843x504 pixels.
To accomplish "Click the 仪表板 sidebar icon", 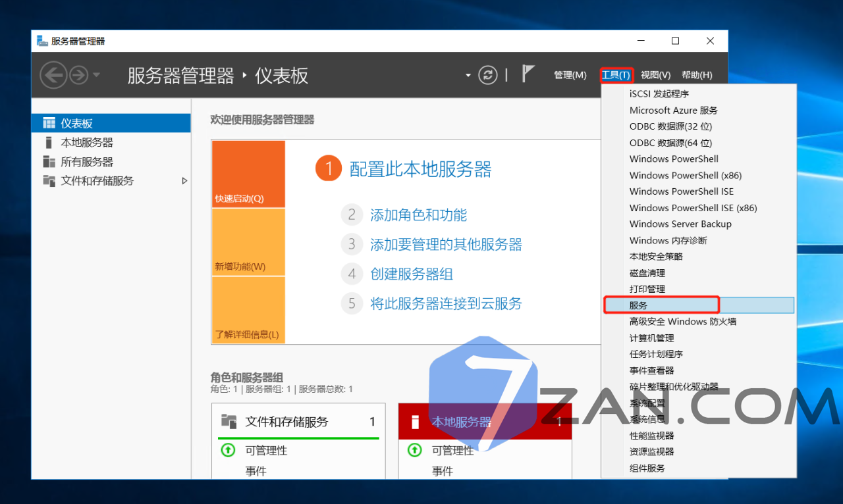I will click(49, 123).
